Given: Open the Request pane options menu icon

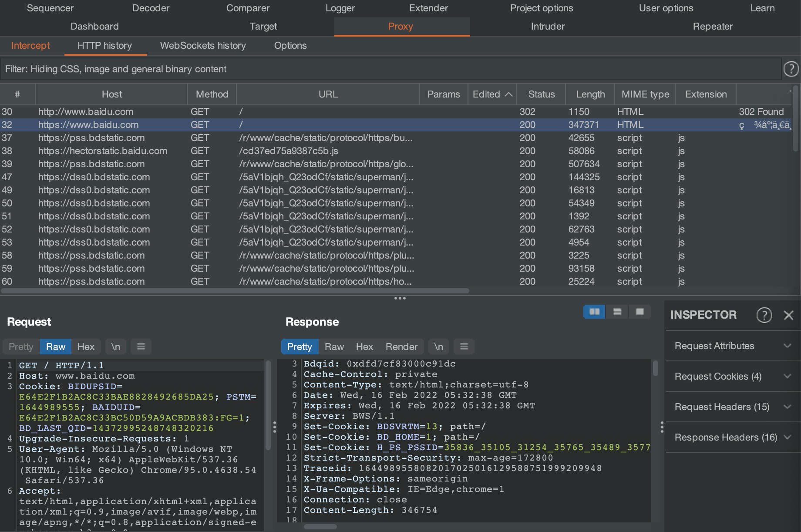Looking at the screenshot, I should coord(141,347).
